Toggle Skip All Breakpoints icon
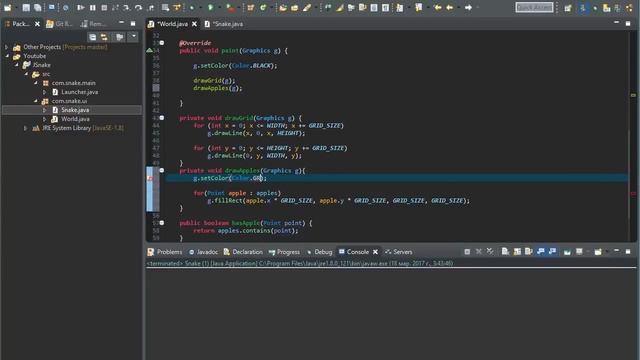640x360 pixels. pos(65,7)
